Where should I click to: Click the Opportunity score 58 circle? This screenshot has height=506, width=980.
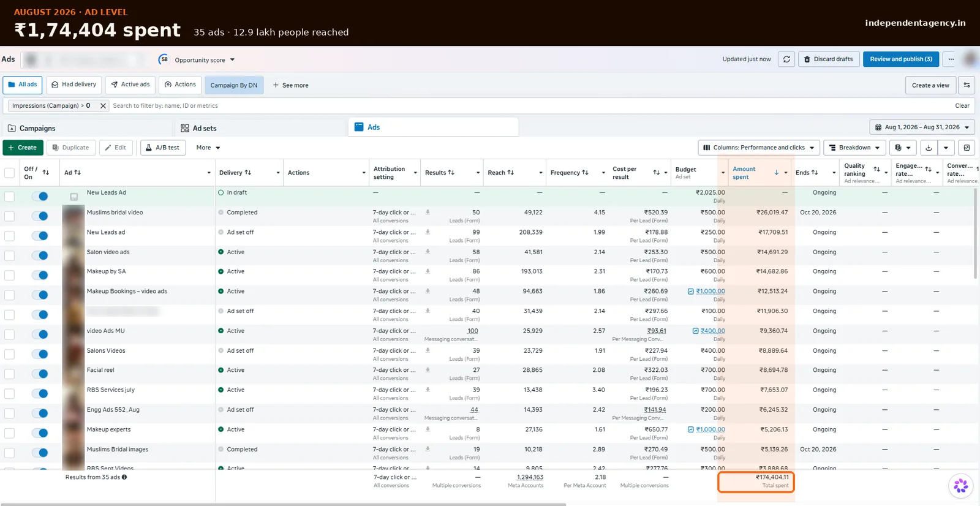point(164,59)
